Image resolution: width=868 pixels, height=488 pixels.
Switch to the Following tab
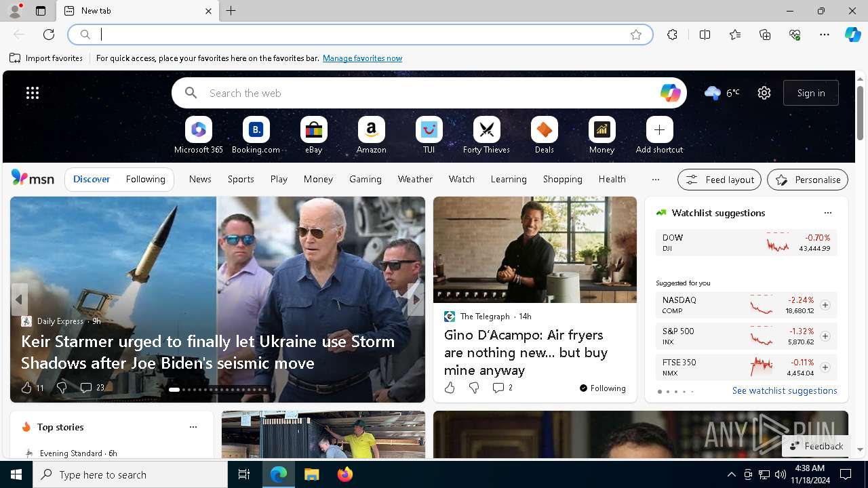[x=145, y=180]
